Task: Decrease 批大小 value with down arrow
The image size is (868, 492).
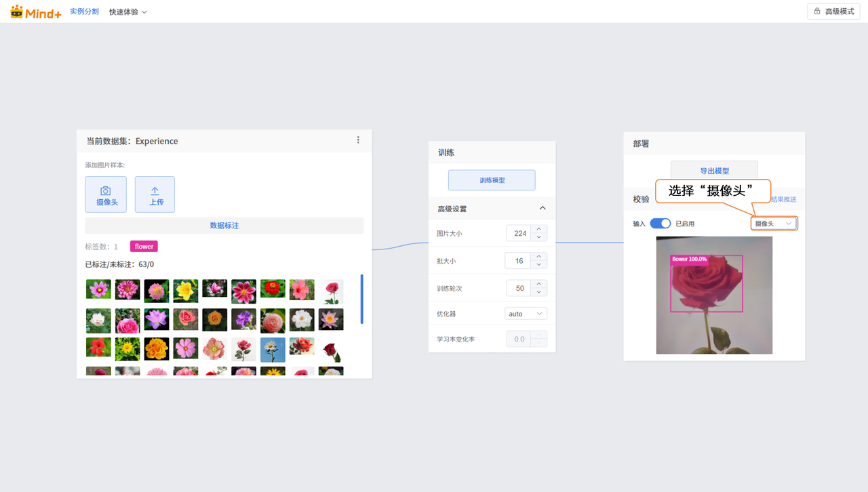Action: tap(538, 265)
